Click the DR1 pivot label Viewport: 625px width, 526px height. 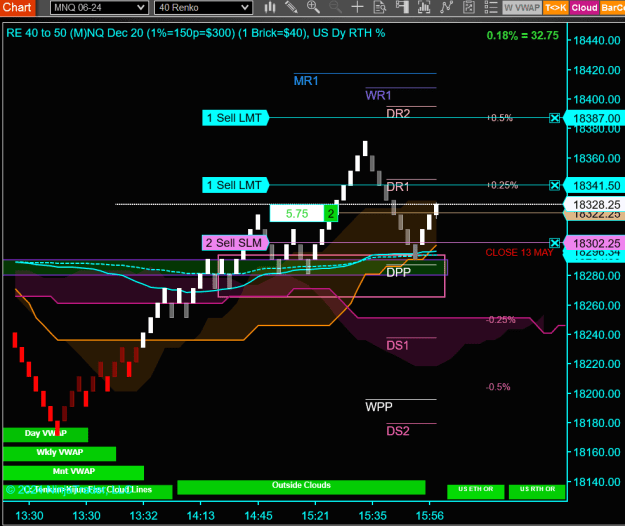pyautogui.click(x=398, y=187)
